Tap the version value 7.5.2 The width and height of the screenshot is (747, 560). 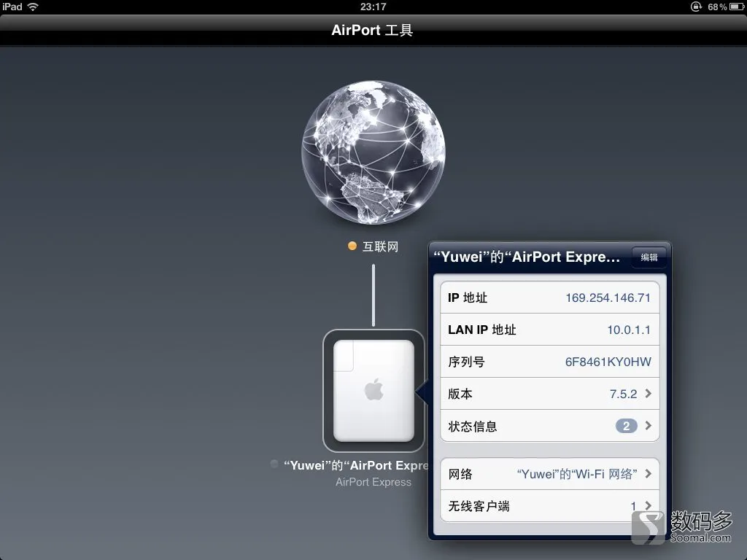pos(623,394)
